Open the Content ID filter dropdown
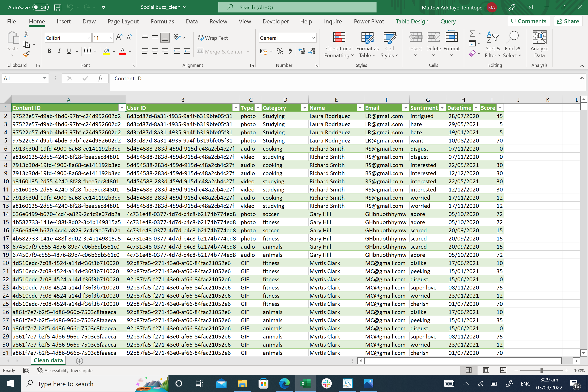The width and height of the screenshot is (588, 392). 122,108
